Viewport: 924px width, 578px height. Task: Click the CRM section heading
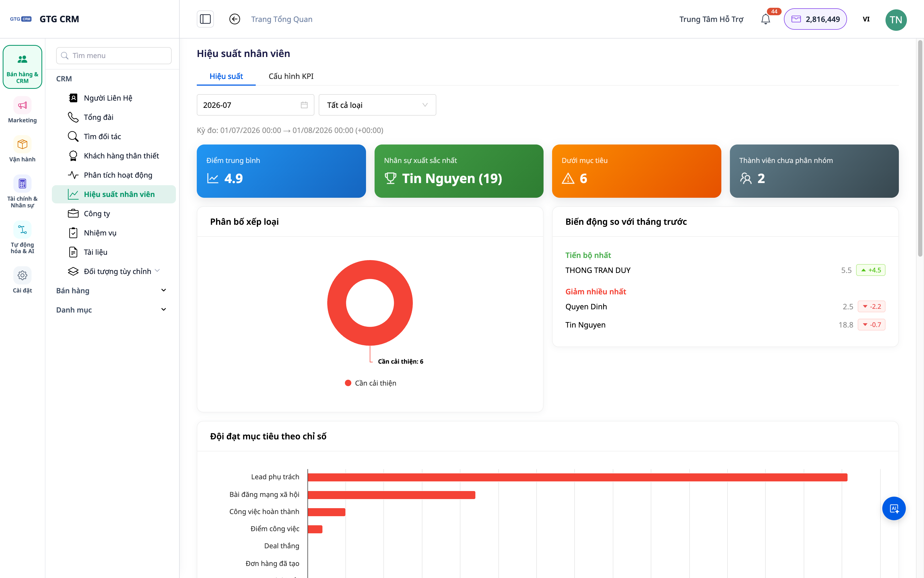pyautogui.click(x=64, y=79)
